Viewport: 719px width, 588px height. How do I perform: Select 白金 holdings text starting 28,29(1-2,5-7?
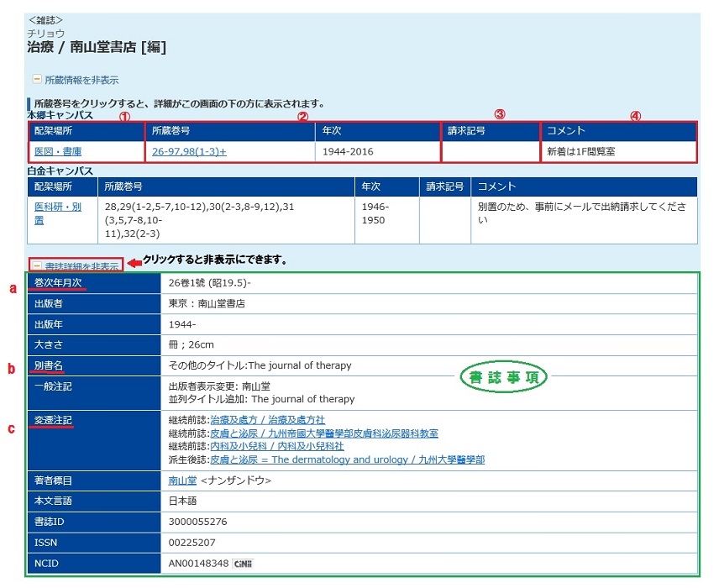pyautogui.click(x=199, y=220)
